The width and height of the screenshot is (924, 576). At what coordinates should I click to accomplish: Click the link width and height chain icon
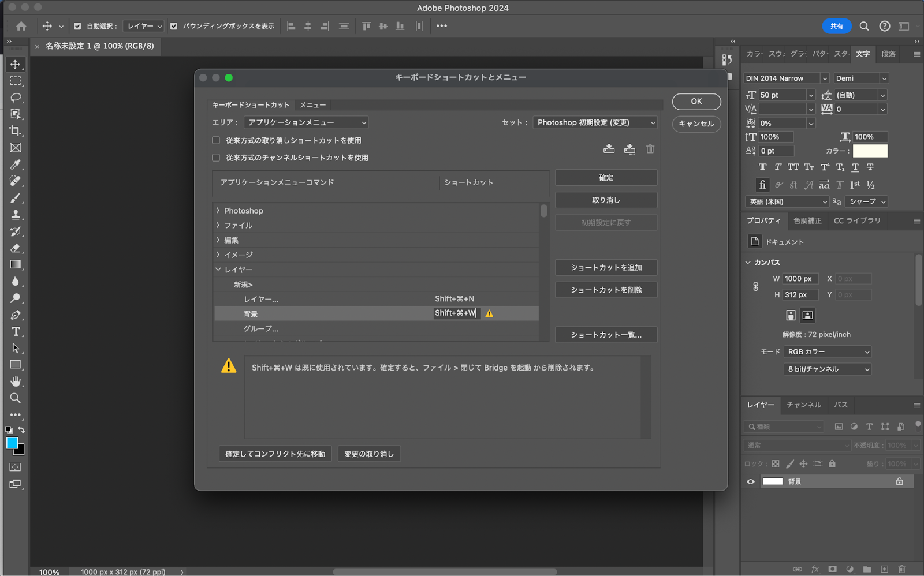pyautogui.click(x=755, y=287)
